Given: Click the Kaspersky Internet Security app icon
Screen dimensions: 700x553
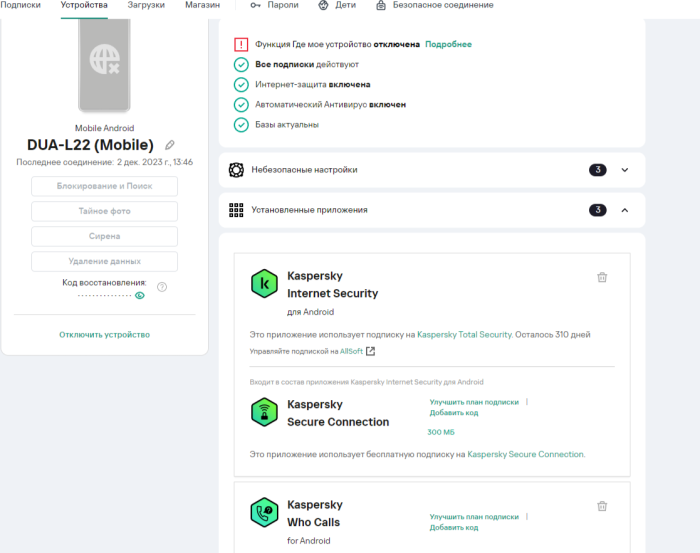Looking at the screenshot, I should tap(264, 284).
